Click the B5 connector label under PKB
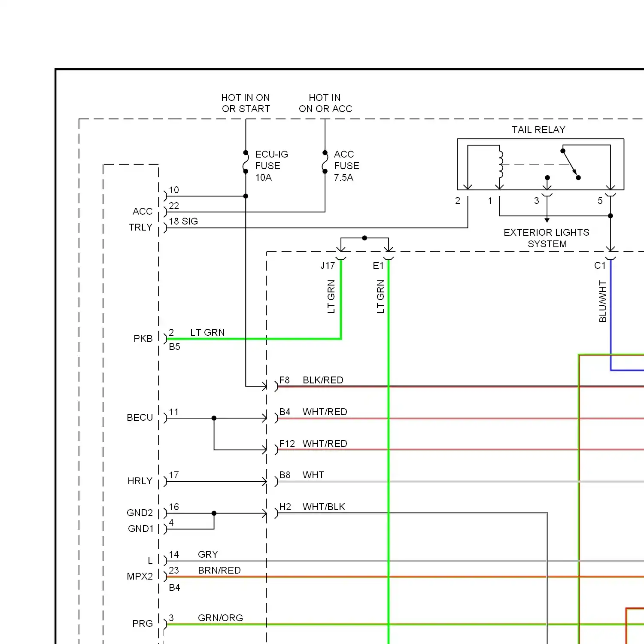The width and height of the screenshot is (644, 644). (174, 347)
